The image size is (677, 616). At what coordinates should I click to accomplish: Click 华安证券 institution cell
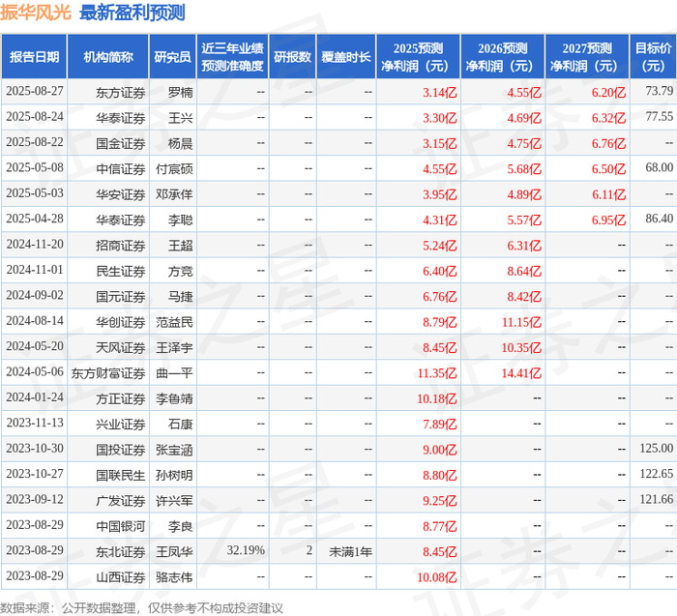pos(121,193)
